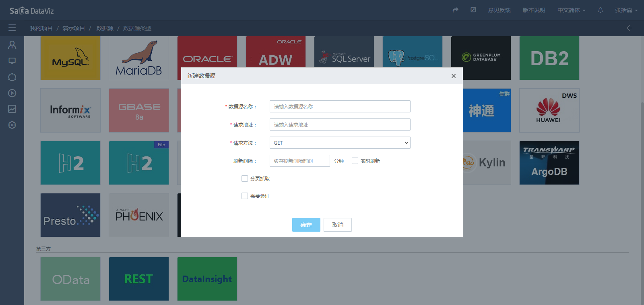644x305 pixels.
Task: Open the chart icon in sidebar
Action: point(12,109)
